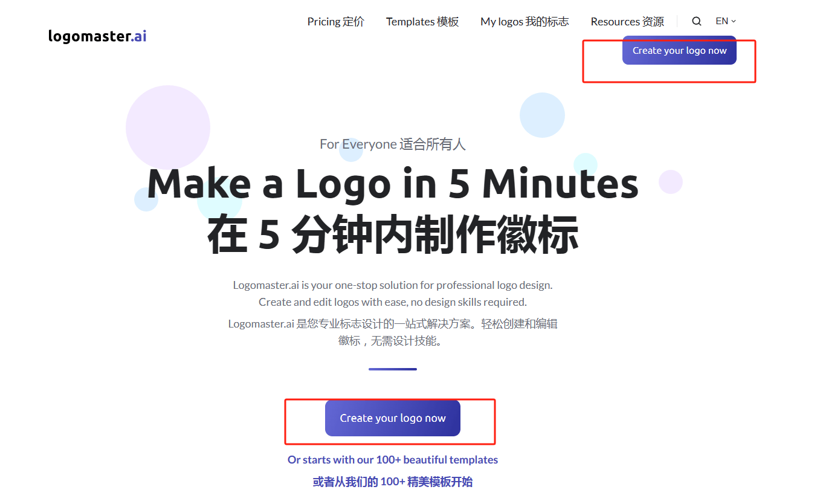
Task: Open Resources 资源 in the navigation bar
Action: [x=627, y=21]
